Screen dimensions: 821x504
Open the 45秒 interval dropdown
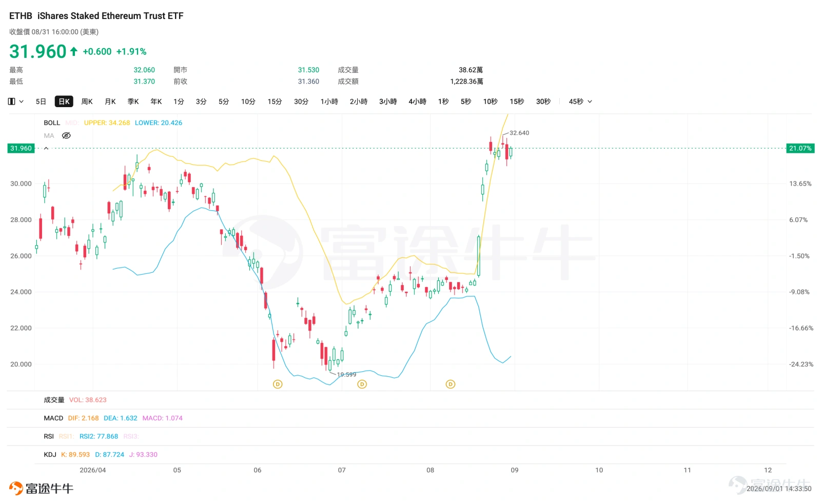click(x=580, y=102)
